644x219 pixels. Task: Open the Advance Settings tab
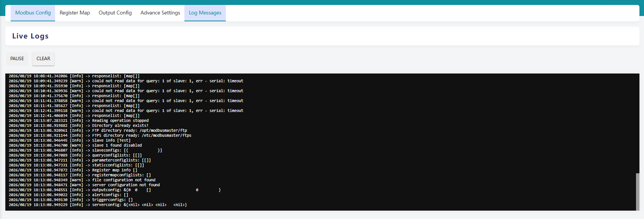point(160,13)
